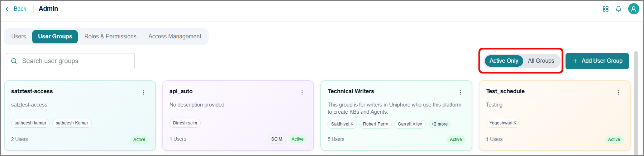
Task: Click Active status badge on api_auto
Action: (x=297, y=139)
